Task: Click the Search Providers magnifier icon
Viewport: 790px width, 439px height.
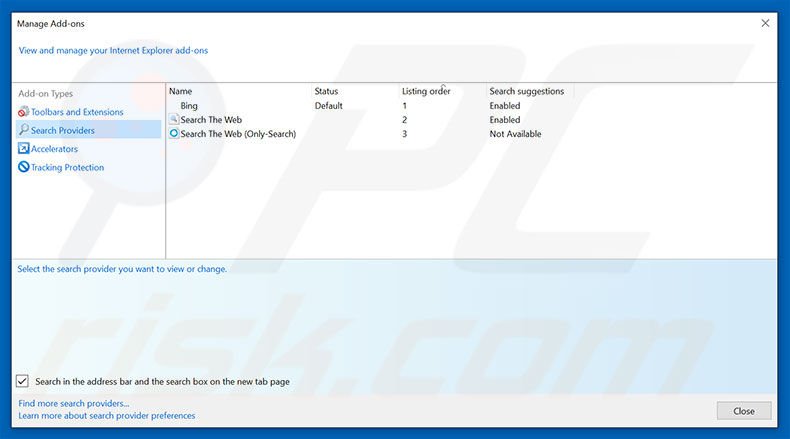Action: pos(23,130)
